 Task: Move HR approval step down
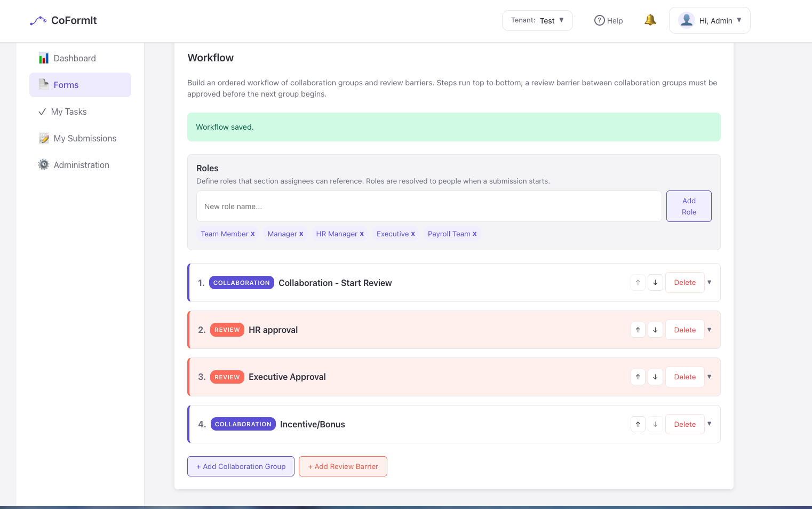click(655, 330)
